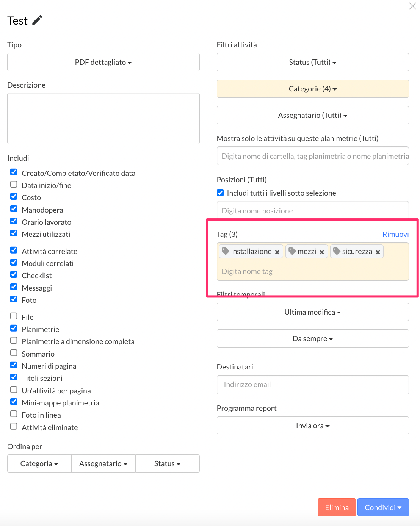Open the PDF dettagliato type dropdown
This screenshot has width=420, height=526.
click(103, 62)
